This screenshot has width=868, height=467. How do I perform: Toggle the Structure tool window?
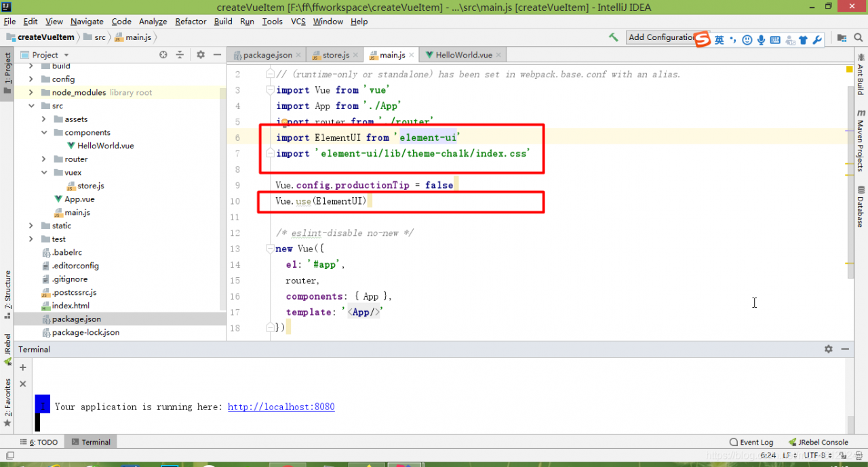tap(7, 290)
